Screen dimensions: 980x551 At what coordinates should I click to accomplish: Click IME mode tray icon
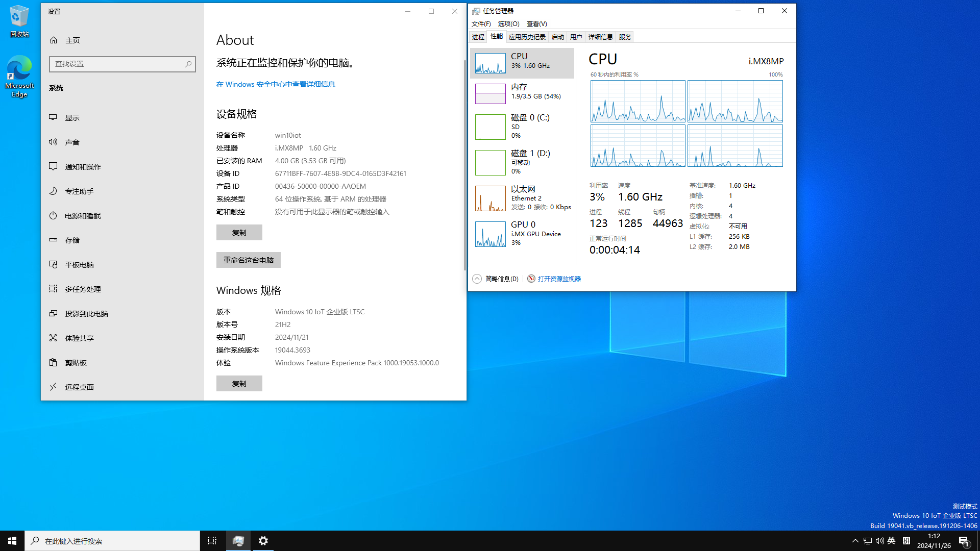click(906, 541)
